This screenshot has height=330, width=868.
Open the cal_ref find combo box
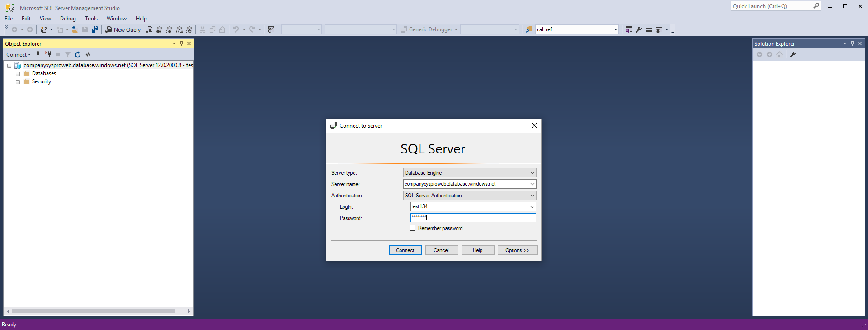click(576, 29)
